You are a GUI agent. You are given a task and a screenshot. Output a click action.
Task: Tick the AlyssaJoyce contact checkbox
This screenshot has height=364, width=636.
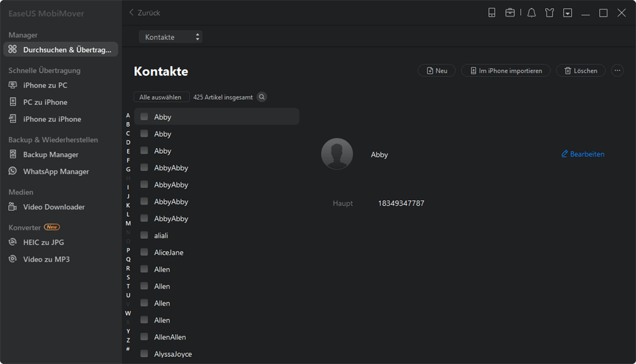(144, 353)
